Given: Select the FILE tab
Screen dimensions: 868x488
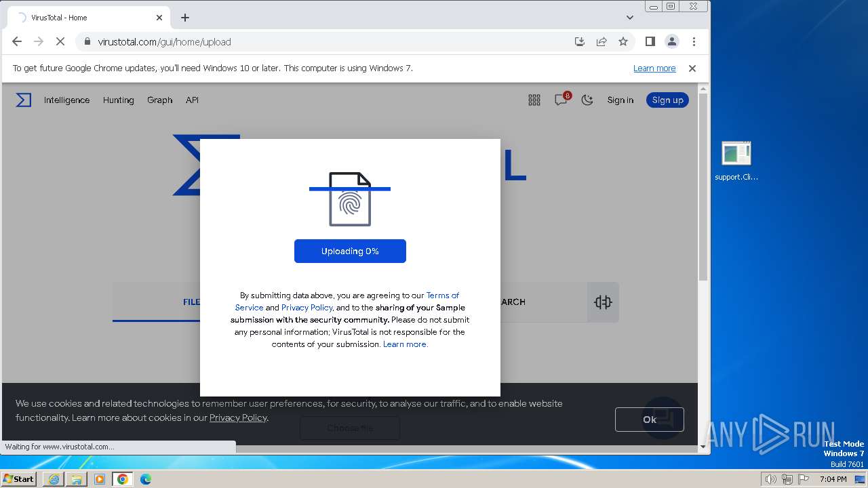Looking at the screenshot, I should (191, 302).
